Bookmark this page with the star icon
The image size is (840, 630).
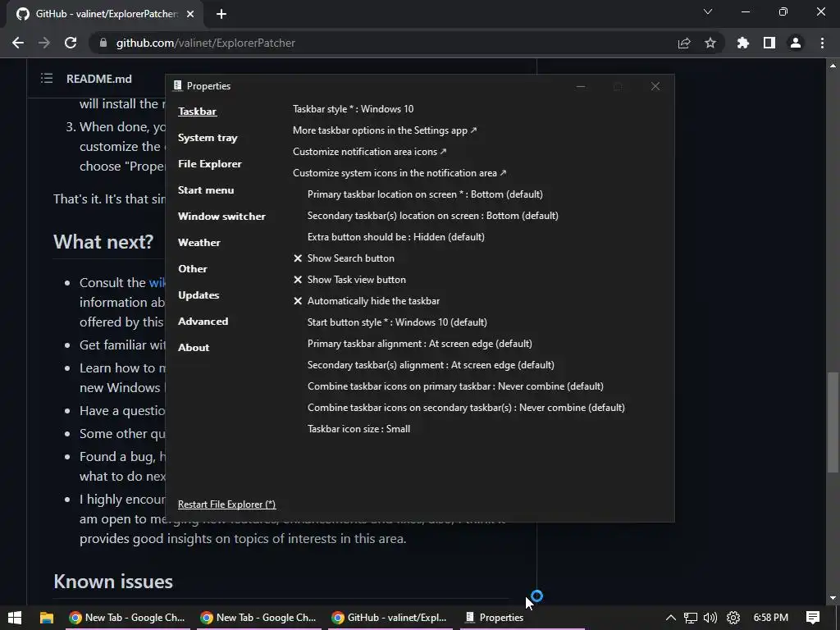pos(710,43)
